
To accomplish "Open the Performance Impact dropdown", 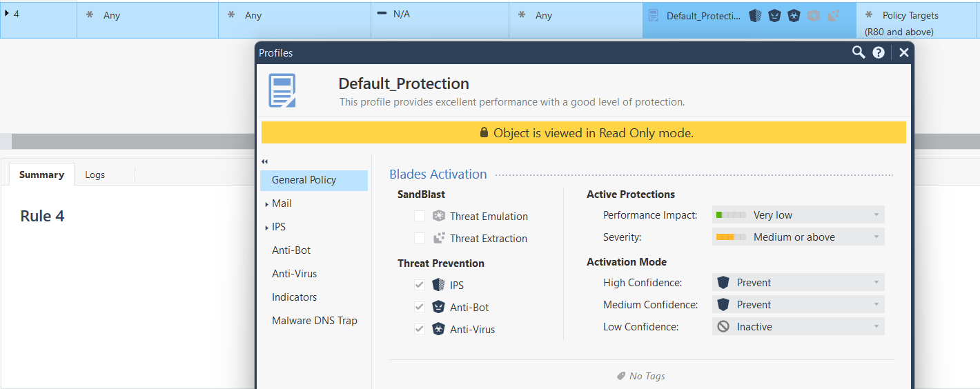I will (798, 215).
